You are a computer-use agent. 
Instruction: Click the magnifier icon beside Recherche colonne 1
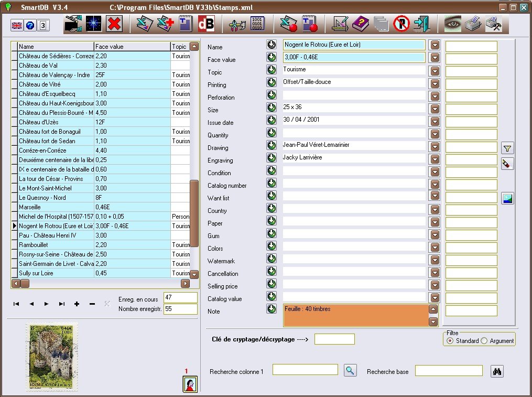click(x=350, y=370)
